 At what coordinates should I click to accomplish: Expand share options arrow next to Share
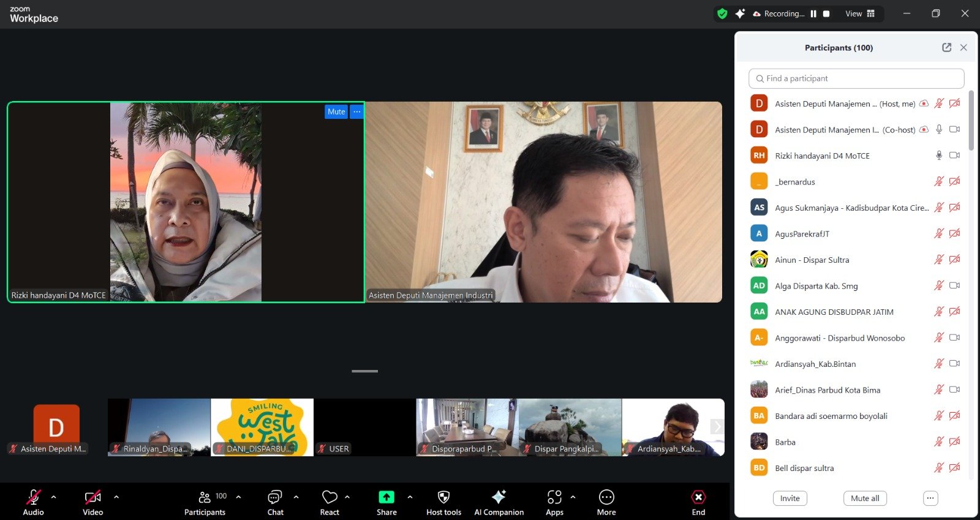(x=410, y=497)
